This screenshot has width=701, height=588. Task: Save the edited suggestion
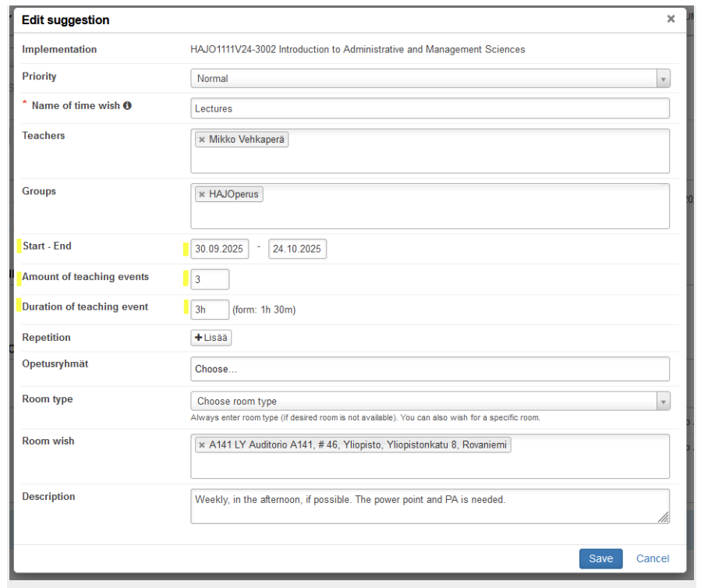pyautogui.click(x=600, y=558)
